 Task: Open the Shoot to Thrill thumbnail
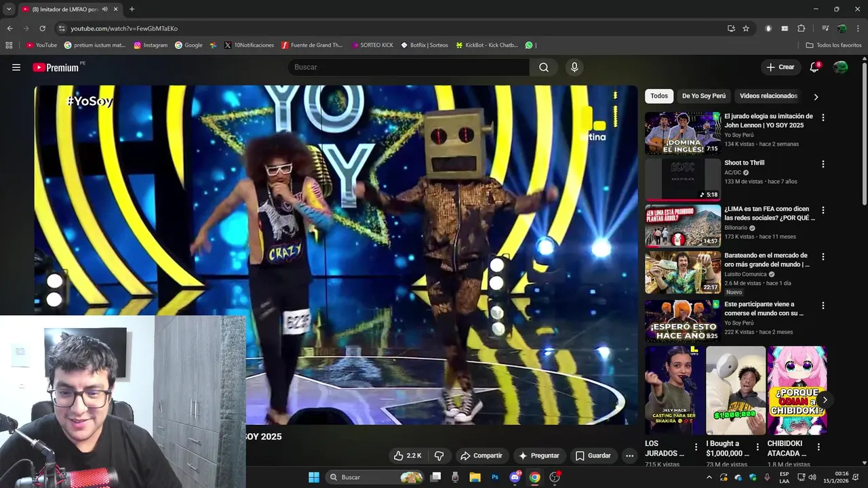coord(682,180)
